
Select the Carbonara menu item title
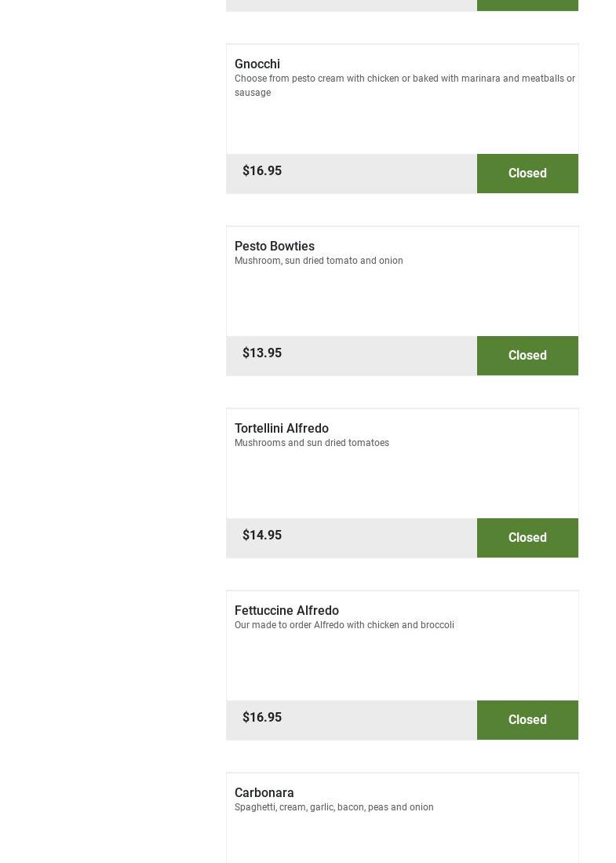(x=264, y=793)
